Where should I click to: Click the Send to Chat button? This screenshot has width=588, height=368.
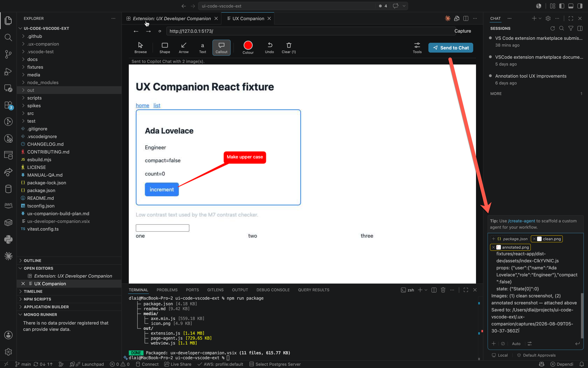[450, 48]
